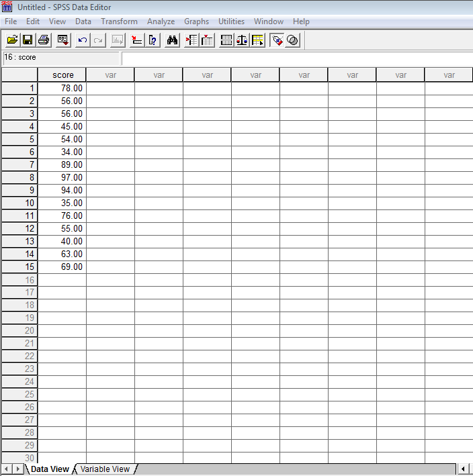
Task: Click the tab-scroll right arrow beside Data View
Action: (x=17, y=469)
